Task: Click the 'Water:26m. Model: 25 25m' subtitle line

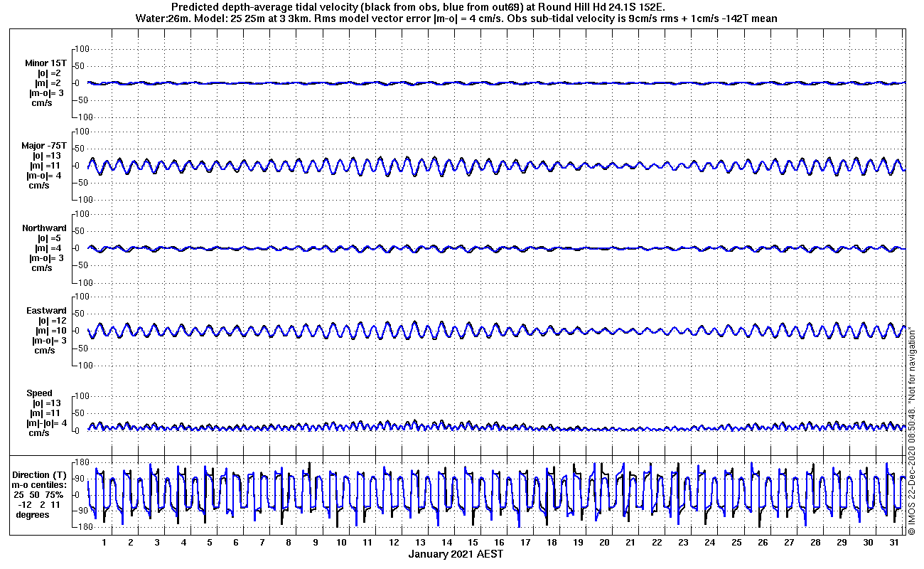Action: [455, 18]
